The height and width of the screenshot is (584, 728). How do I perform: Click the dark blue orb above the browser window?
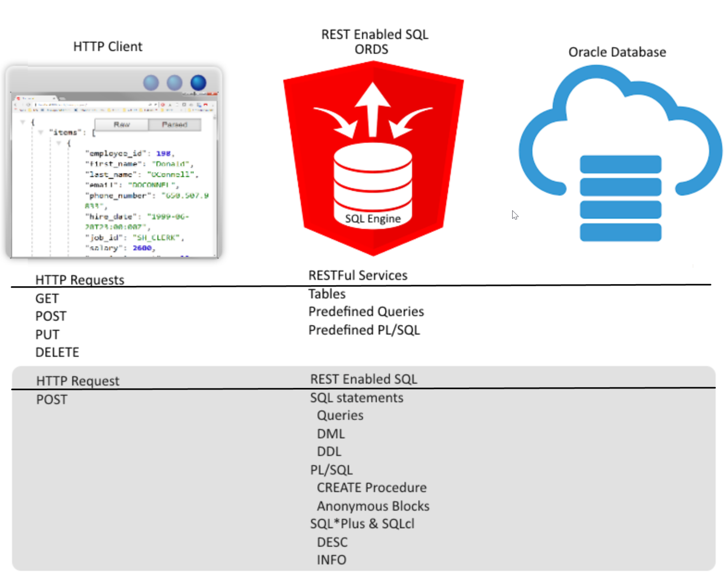pos(198,83)
